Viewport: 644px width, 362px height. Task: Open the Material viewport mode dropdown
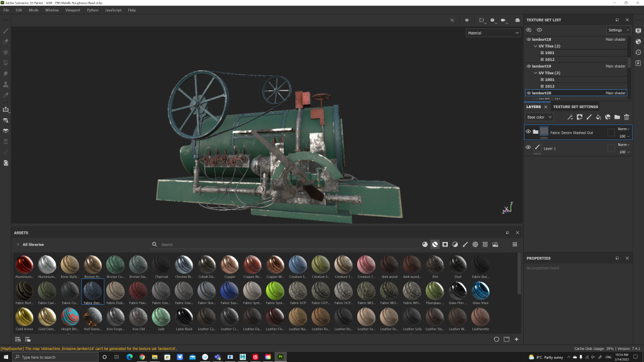[493, 33]
